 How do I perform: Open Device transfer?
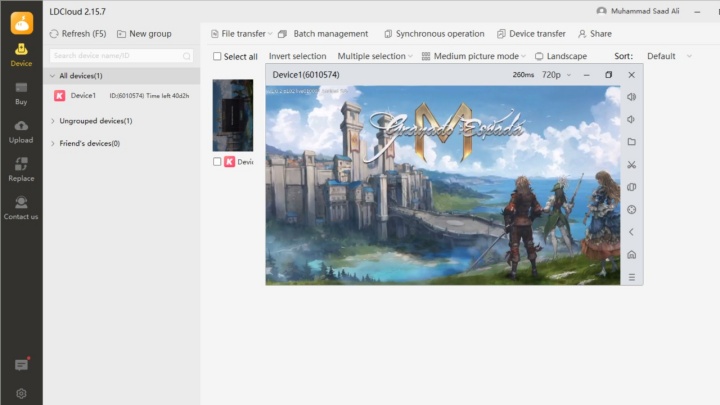click(x=531, y=34)
